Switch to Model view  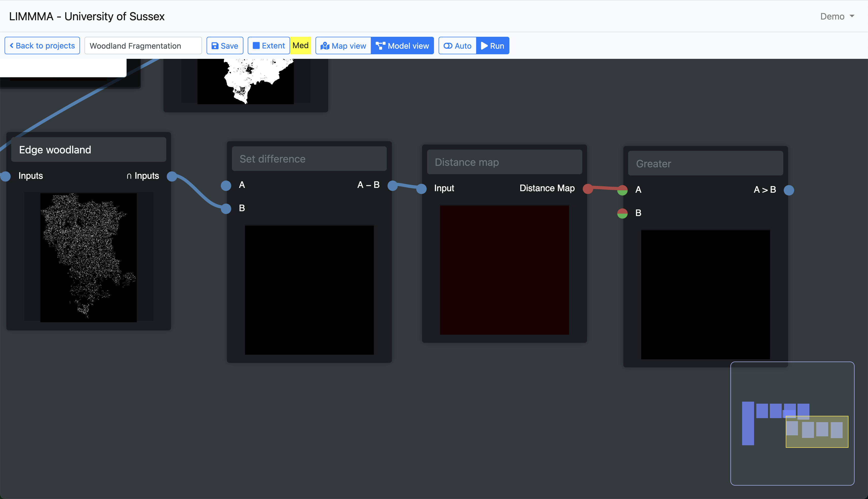pos(402,46)
